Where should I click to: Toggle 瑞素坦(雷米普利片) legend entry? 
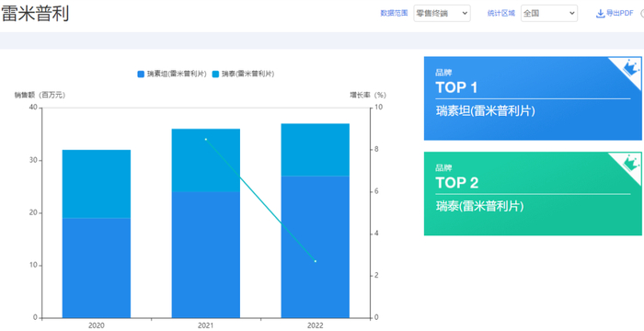pos(172,74)
